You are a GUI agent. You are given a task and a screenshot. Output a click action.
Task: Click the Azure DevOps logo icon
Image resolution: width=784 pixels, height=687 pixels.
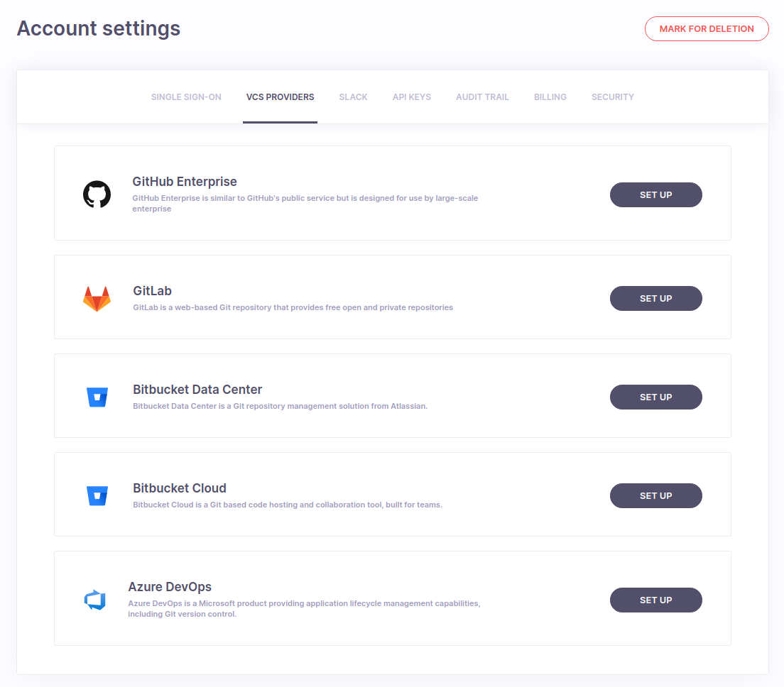(x=94, y=600)
